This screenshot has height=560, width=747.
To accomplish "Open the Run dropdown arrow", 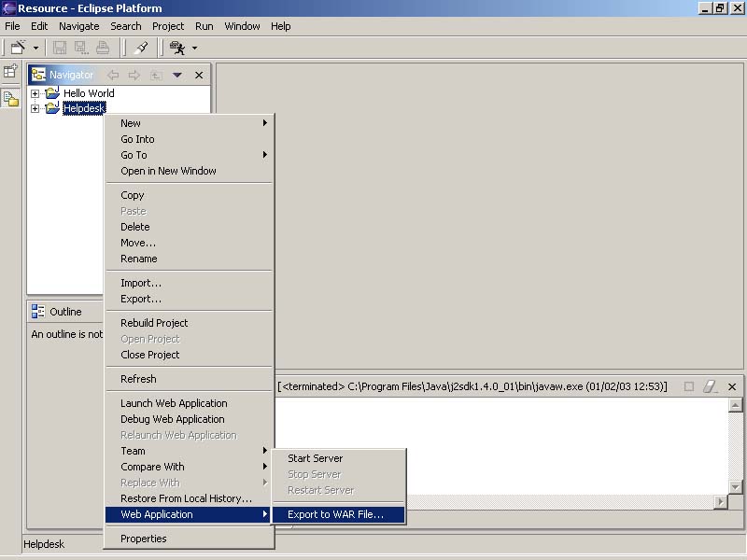I will tap(194, 49).
